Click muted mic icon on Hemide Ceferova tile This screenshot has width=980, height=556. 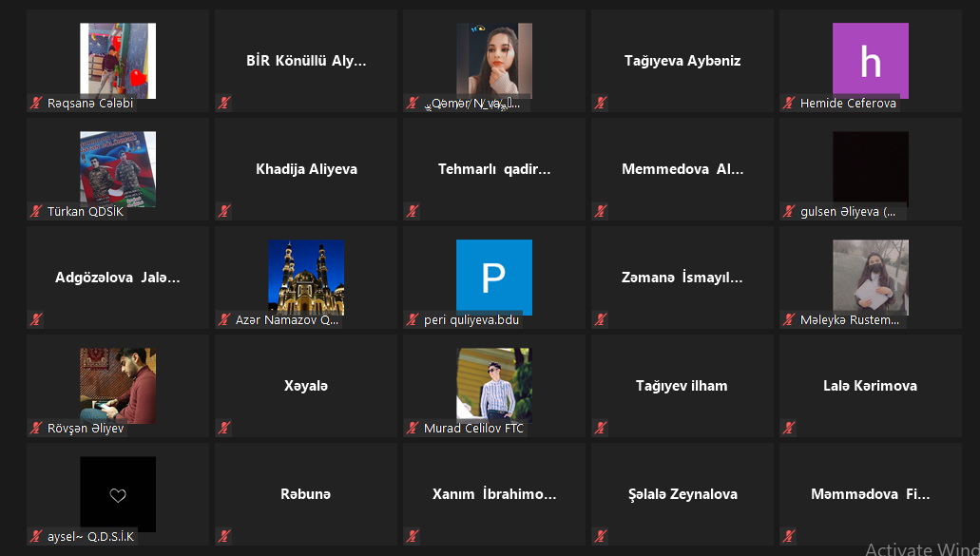coord(789,103)
